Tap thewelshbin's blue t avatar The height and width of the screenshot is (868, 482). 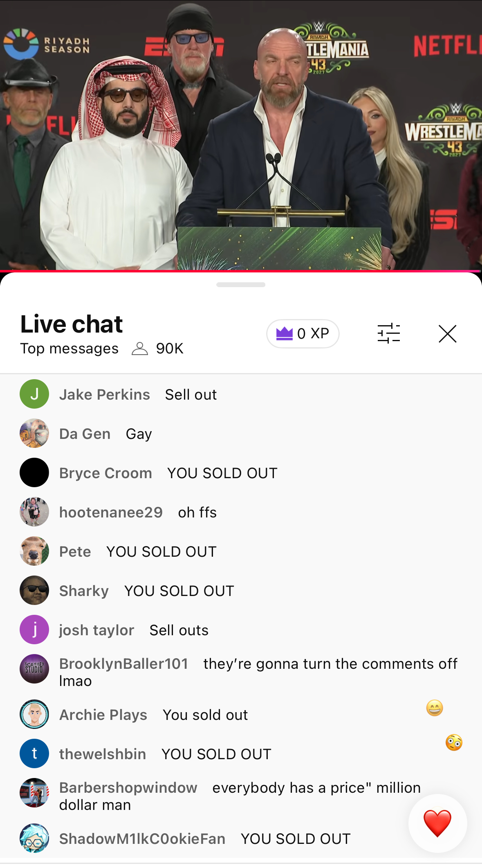pyautogui.click(x=34, y=753)
